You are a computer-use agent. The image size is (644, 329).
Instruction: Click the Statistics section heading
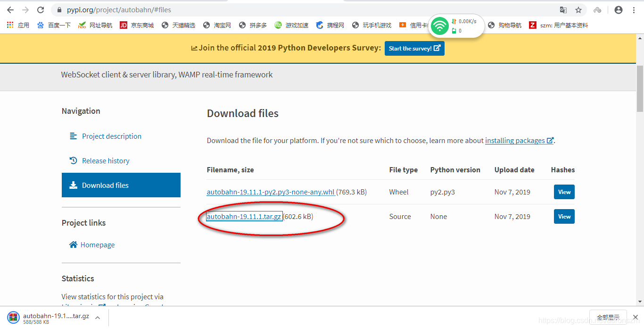[x=78, y=278]
